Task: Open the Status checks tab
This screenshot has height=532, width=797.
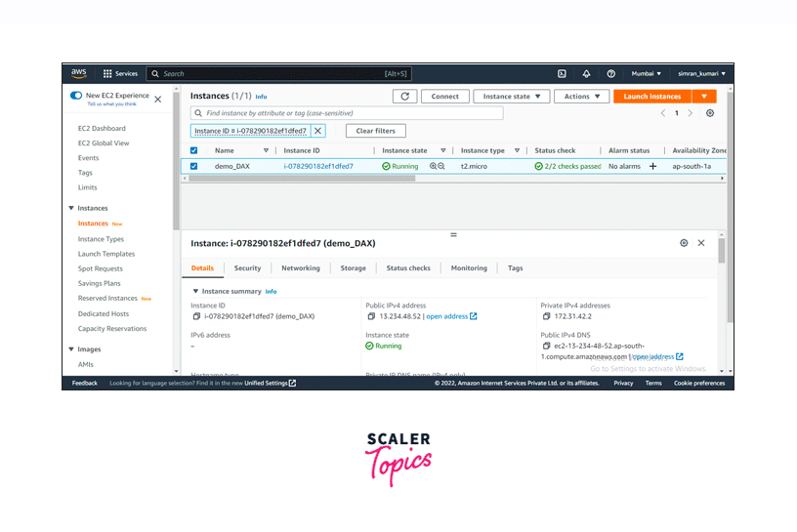Action: tap(407, 268)
